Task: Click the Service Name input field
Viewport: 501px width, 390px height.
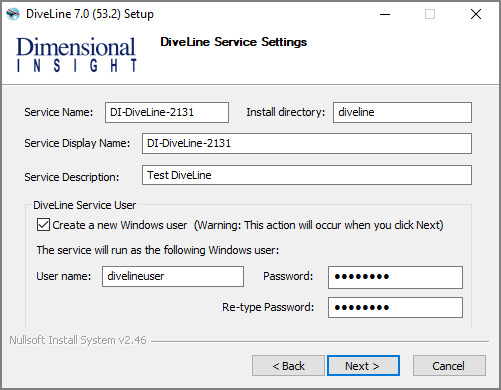Action: pyautogui.click(x=167, y=112)
